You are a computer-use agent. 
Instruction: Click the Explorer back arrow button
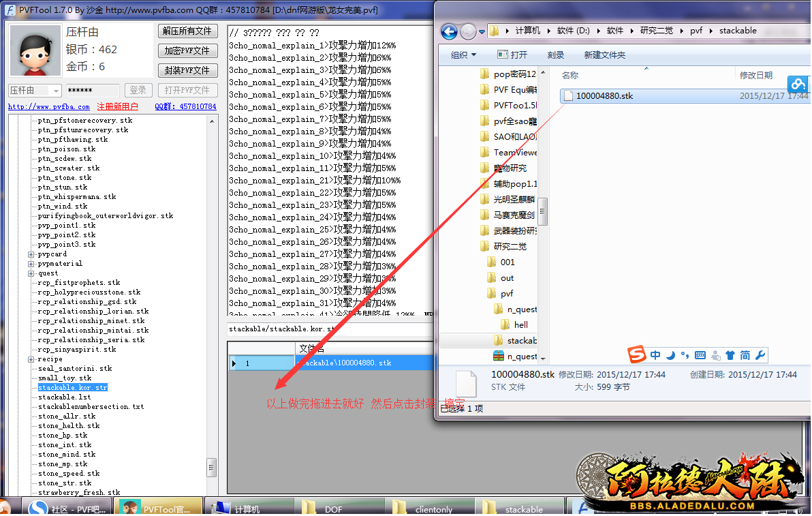click(x=449, y=31)
